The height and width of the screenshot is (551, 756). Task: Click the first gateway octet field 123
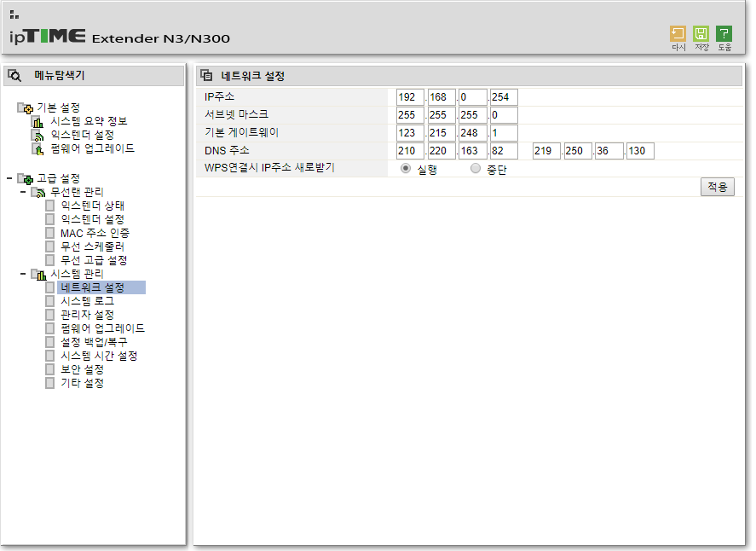[410, 133]
